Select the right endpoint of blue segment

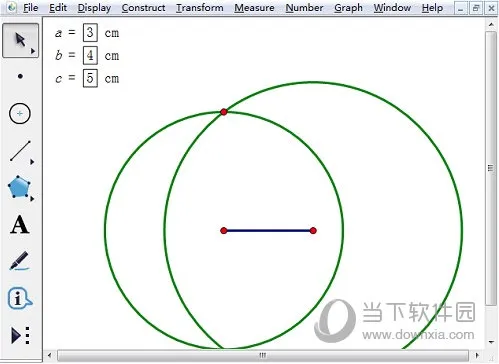pos(313,231)
